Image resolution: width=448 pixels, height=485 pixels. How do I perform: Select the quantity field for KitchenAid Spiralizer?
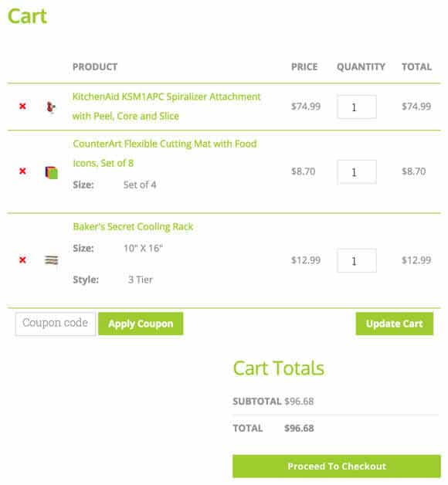coord(357,107)
